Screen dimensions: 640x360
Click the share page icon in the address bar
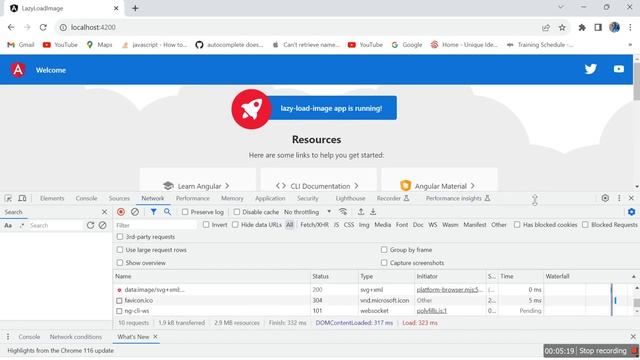point(546,27)
